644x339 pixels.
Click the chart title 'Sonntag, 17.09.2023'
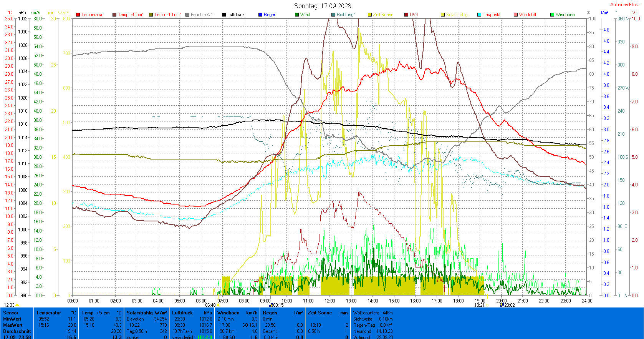tap(323, 6)
